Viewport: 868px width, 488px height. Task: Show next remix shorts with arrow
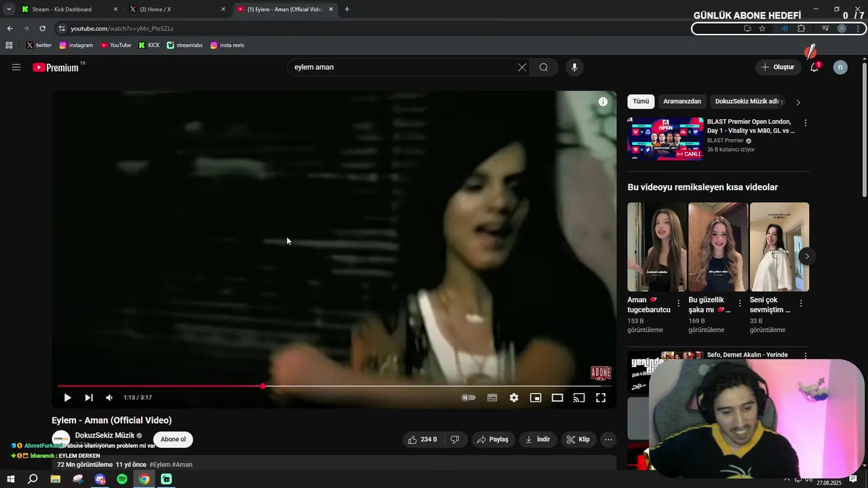click(807, 256)
